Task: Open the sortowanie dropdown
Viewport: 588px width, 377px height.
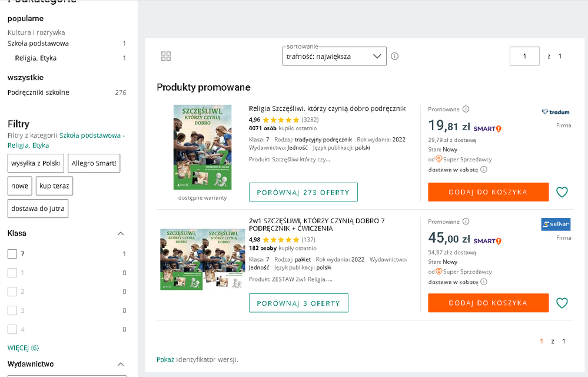Action: pos(334,57)
